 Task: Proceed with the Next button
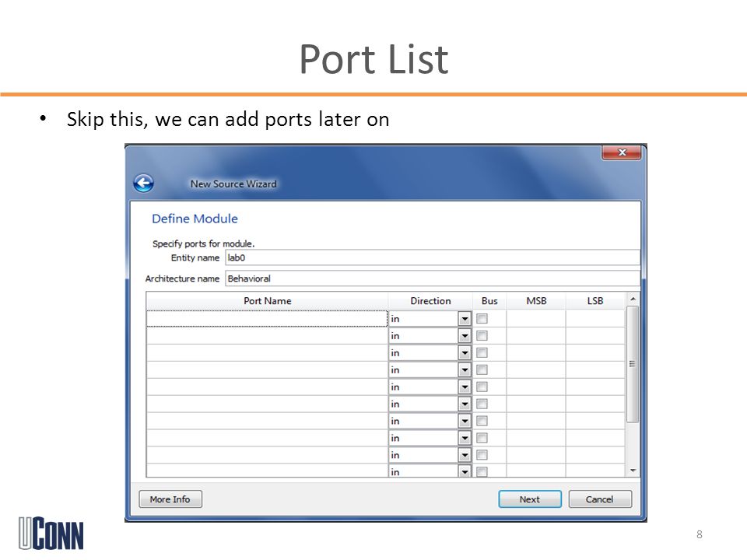point(530,499)
